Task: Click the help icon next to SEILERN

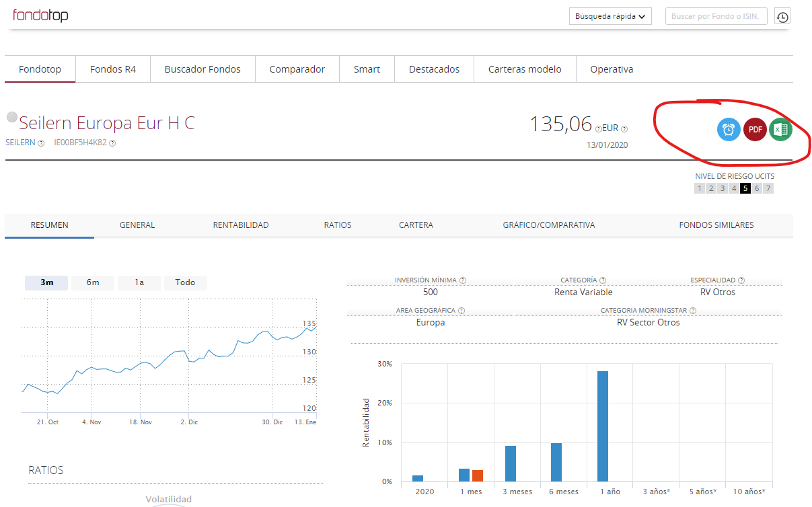Action: 41,143
